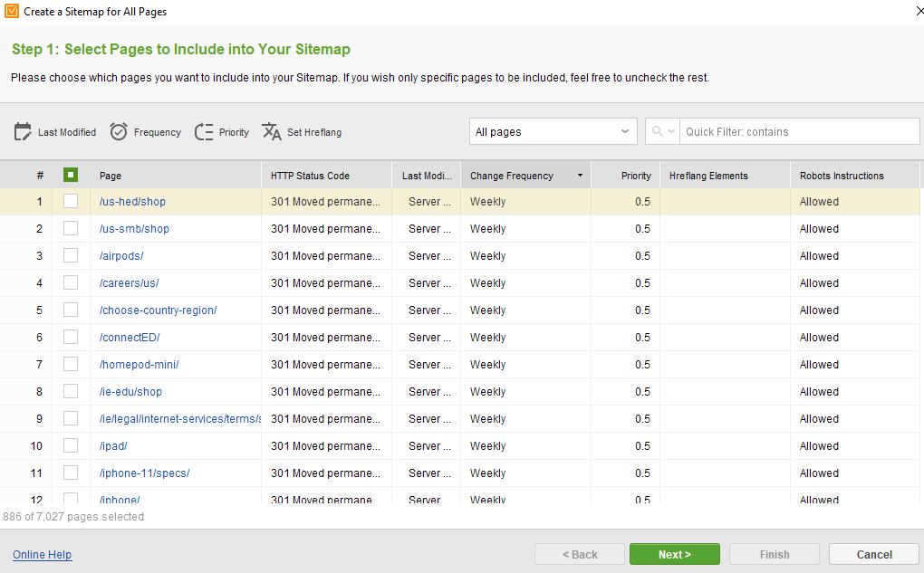Open the /airpods/ page link
This screenshot has width=924, height=573.
click(x=121, y=255)
